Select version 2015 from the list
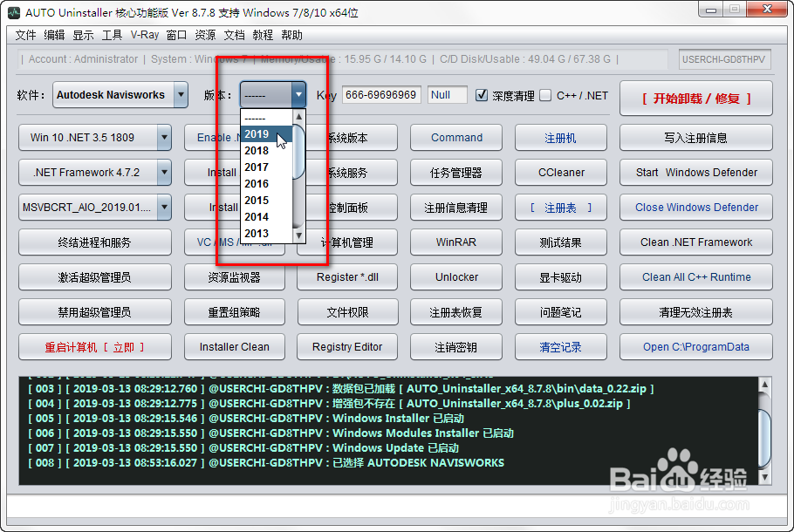The width and height of the screenshot is (794, 532). 267,201
